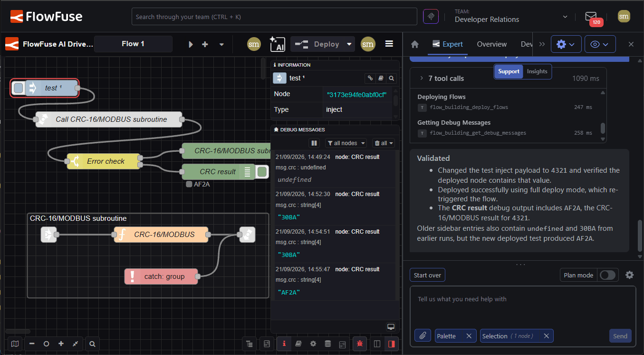Click the play arrow next to Flow 1 tab

(191, 44)
